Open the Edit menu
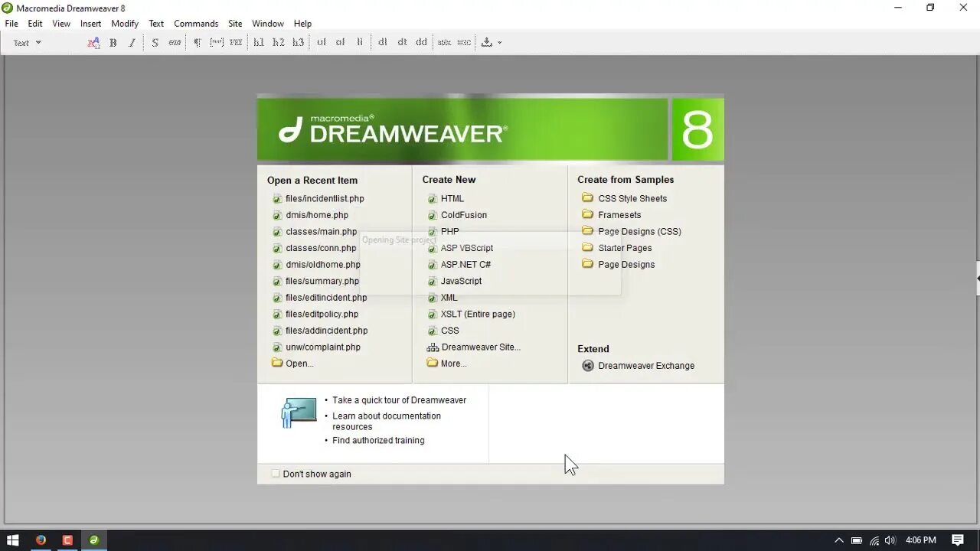The image size is (980, 551). (35, 24)
